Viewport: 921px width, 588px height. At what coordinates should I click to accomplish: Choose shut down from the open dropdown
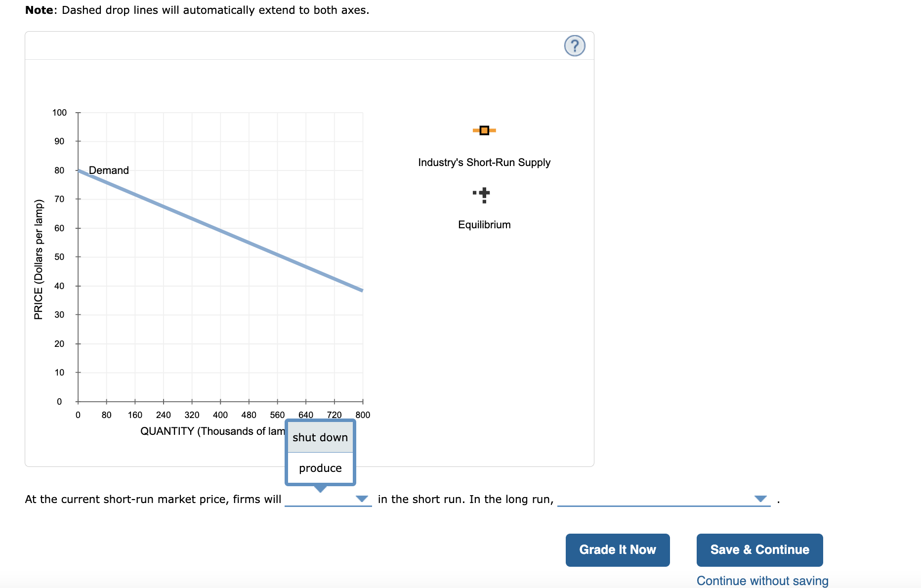[319, 437]
